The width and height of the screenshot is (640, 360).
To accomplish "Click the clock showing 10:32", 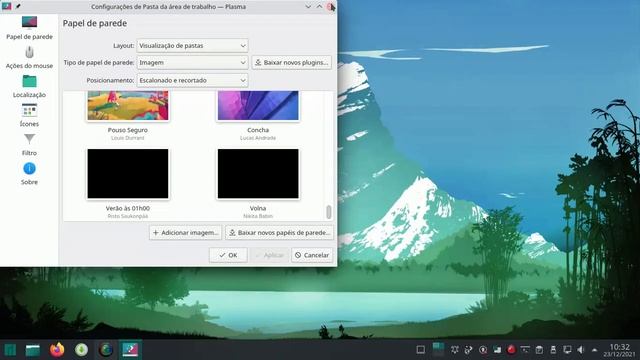I will tap(620, 350).
